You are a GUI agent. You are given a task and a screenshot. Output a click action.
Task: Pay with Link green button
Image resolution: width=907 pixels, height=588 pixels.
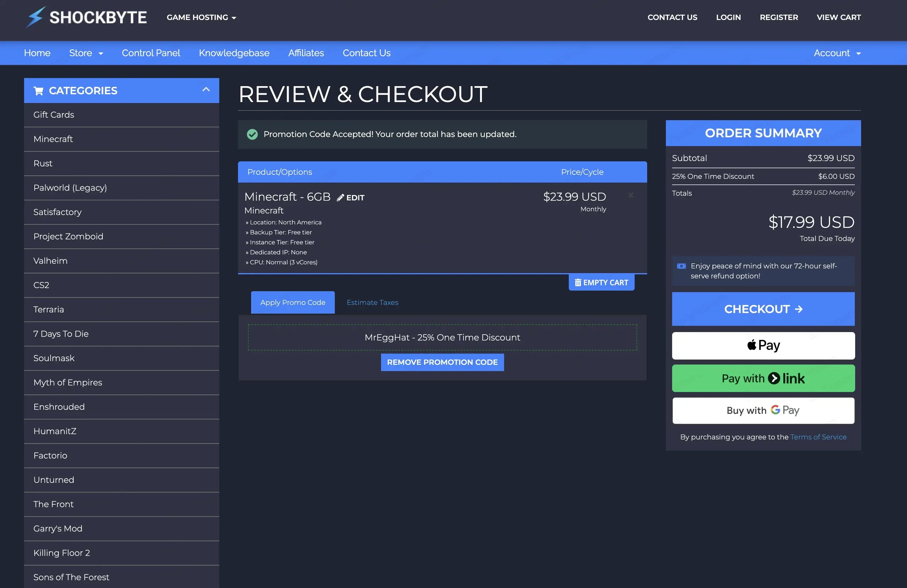[x=763, y=378]
